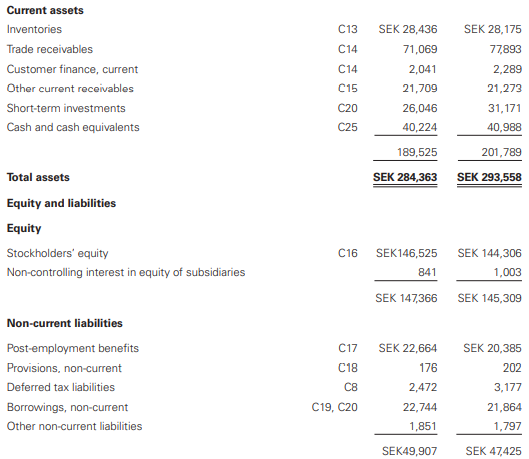Select Non-controlling interest value 841
Screen dimensions: 529x459
pos(427,272)
